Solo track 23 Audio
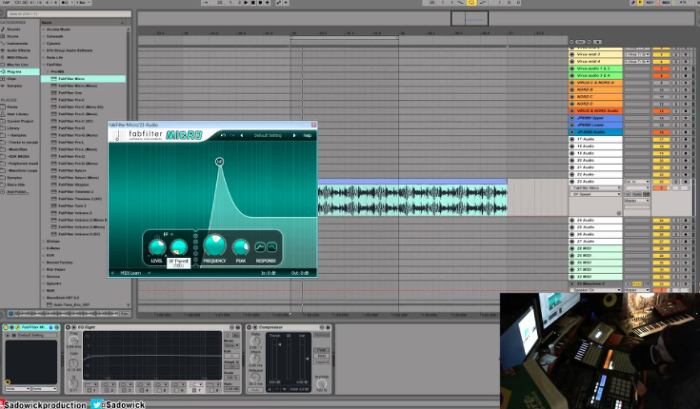 (x=675, y=182)
